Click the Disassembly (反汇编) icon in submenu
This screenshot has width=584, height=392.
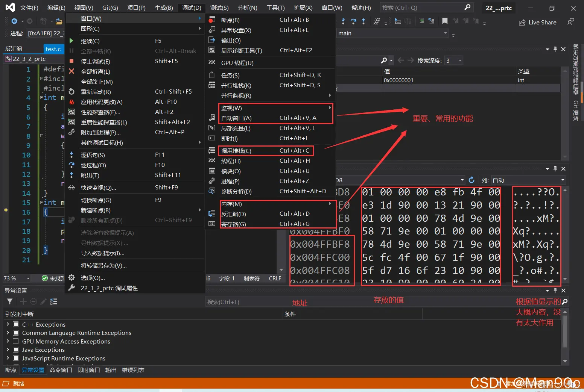tap(212, 213)
